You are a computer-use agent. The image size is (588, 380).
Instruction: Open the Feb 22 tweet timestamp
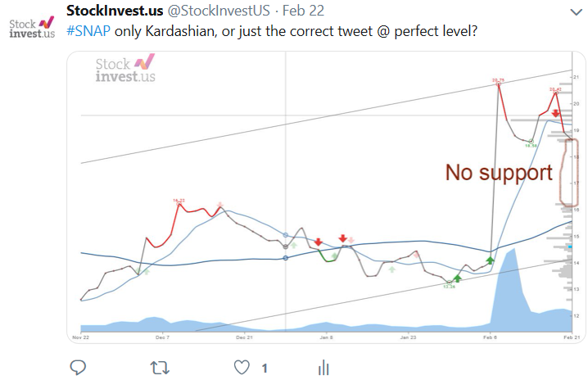tap(303, 11)
